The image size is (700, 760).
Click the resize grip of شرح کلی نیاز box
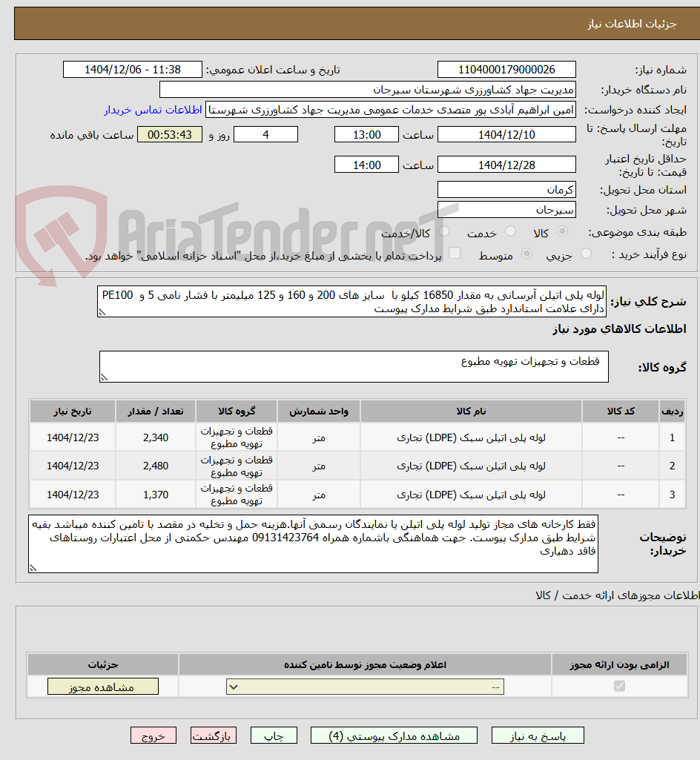pos(102,313)
